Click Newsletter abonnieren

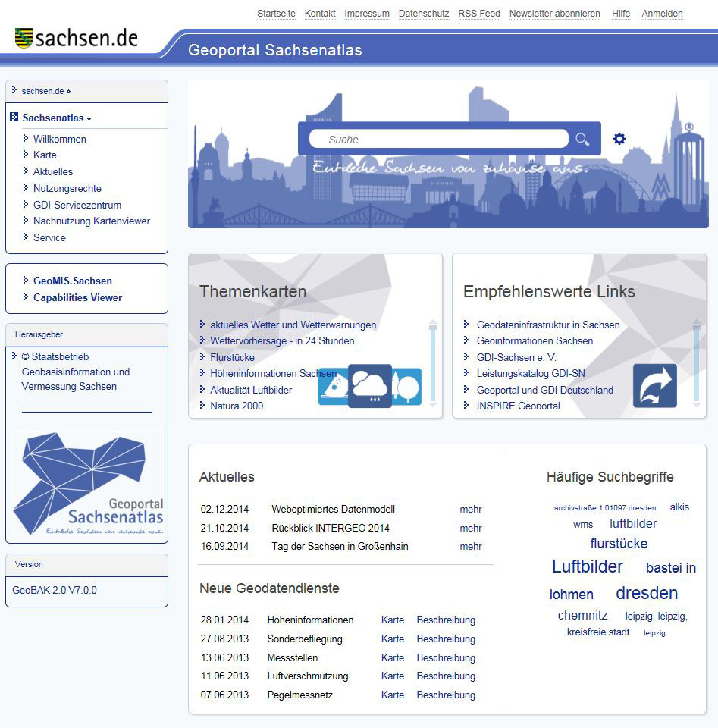coord(555,14)
